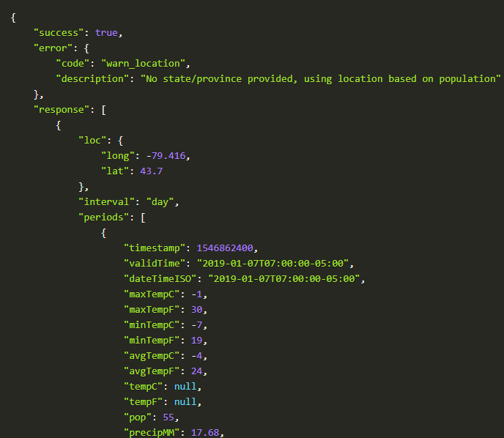Screen dimensions: 504x438
Task: Click the "lat" key
Action: pos(115,171)
